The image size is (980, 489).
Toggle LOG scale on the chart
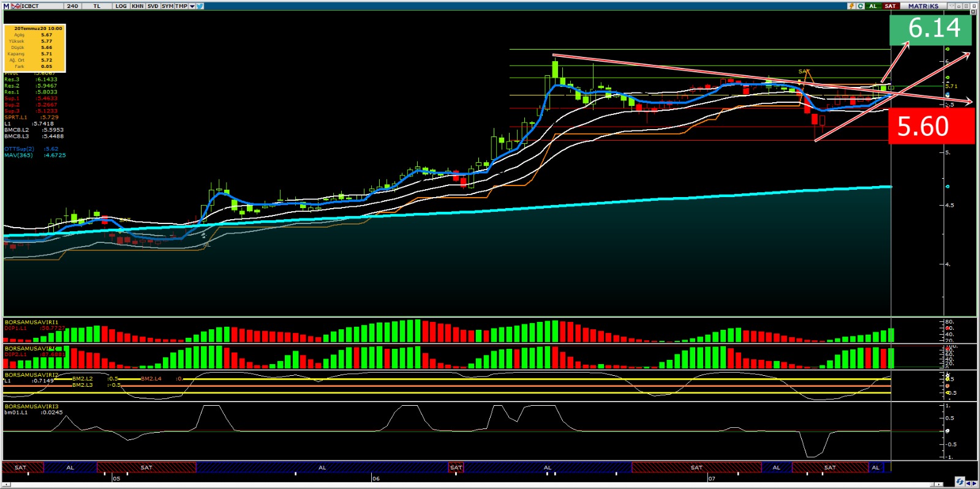pos(121,6)
